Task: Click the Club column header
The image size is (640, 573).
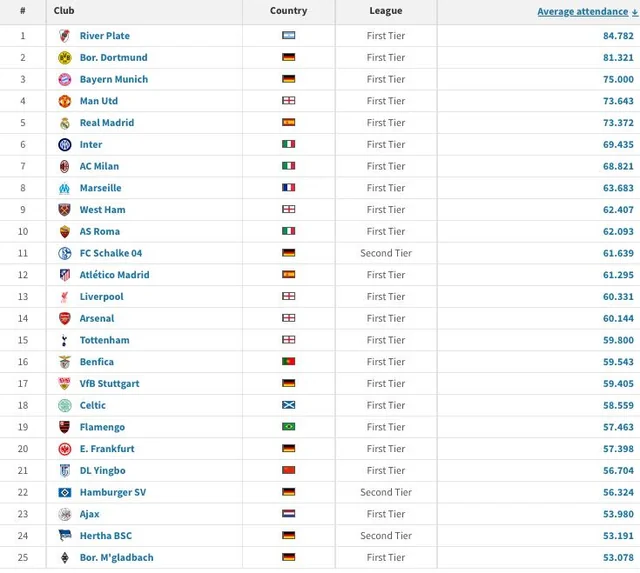Action: click(64, 11)
